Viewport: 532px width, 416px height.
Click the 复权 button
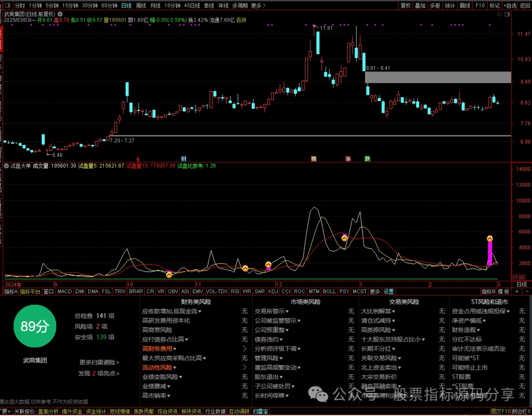406,5
